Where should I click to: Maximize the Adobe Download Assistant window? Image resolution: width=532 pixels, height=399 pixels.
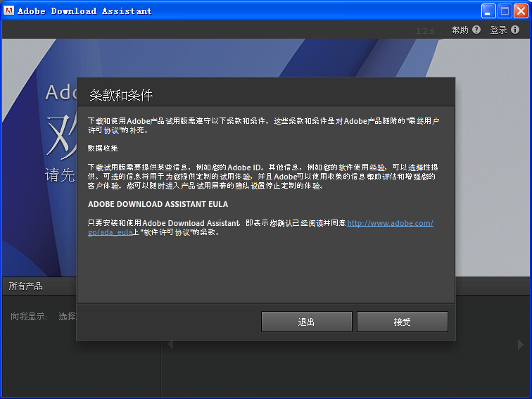coord(505,11)
